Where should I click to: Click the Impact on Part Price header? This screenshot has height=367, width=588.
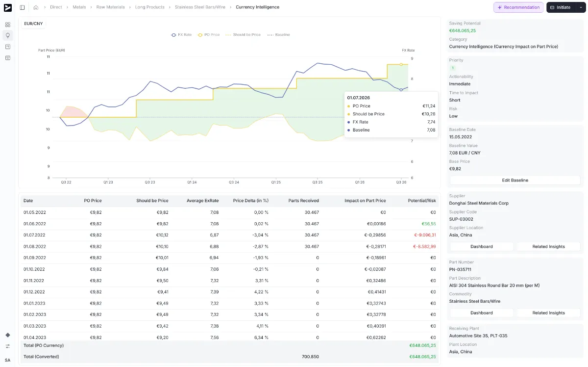(365, 201)
